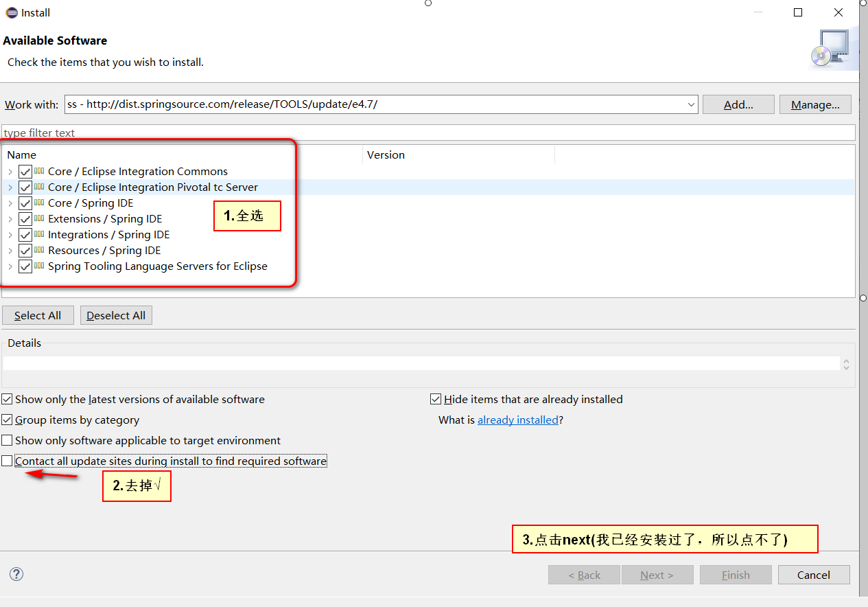Viewport: 868px width, 607px height.
Task: Enable Show only software applicable to target environment
Action: coord(7,440)
